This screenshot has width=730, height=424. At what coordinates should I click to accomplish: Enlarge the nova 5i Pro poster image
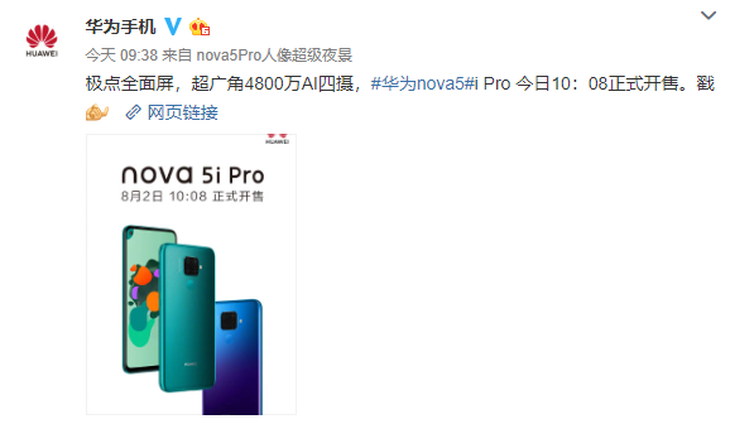point(191,275)
